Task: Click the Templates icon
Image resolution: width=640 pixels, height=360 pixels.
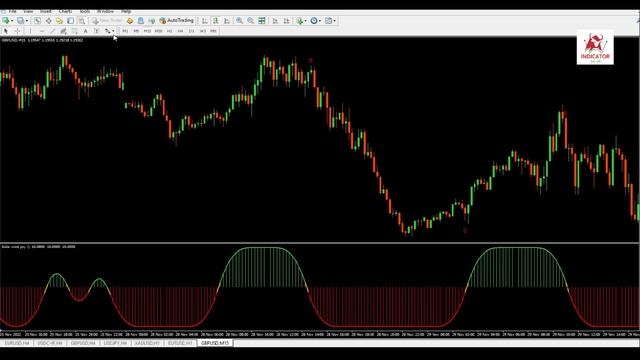Action: click(x=329, y=20)
